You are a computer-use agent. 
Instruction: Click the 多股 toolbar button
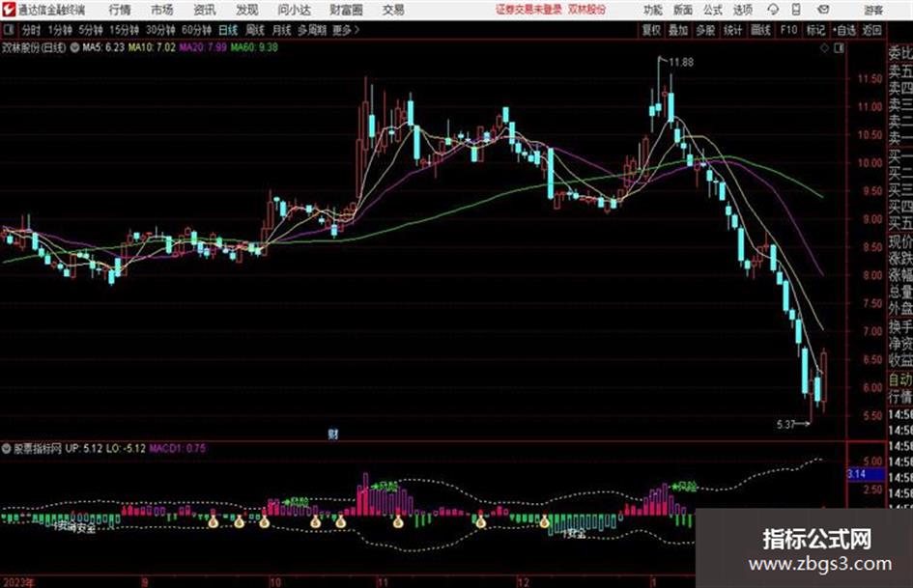[705, 30]
